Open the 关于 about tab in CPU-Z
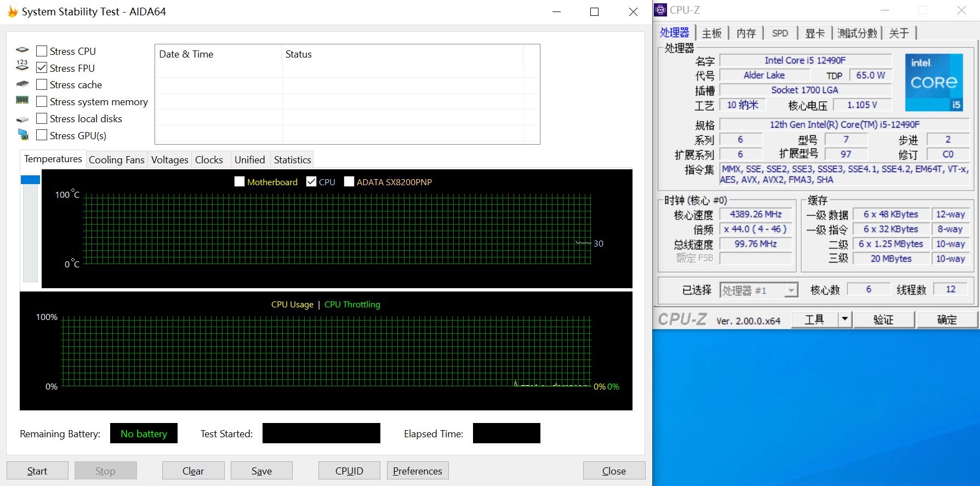Screen dimensions: 980x486 coord(899,33)
